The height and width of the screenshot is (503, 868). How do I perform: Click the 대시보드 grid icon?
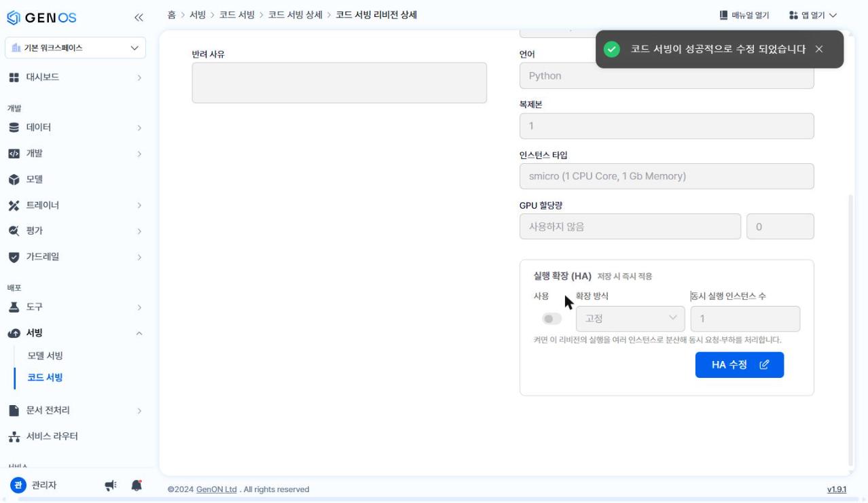pos(14,77)
